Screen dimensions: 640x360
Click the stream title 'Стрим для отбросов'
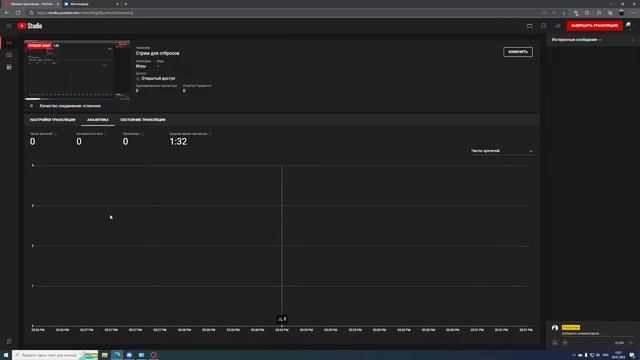(158, 53)
